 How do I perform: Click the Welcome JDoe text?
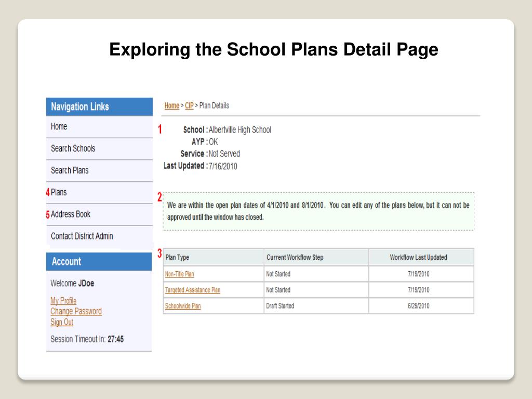tap(72, 283)
